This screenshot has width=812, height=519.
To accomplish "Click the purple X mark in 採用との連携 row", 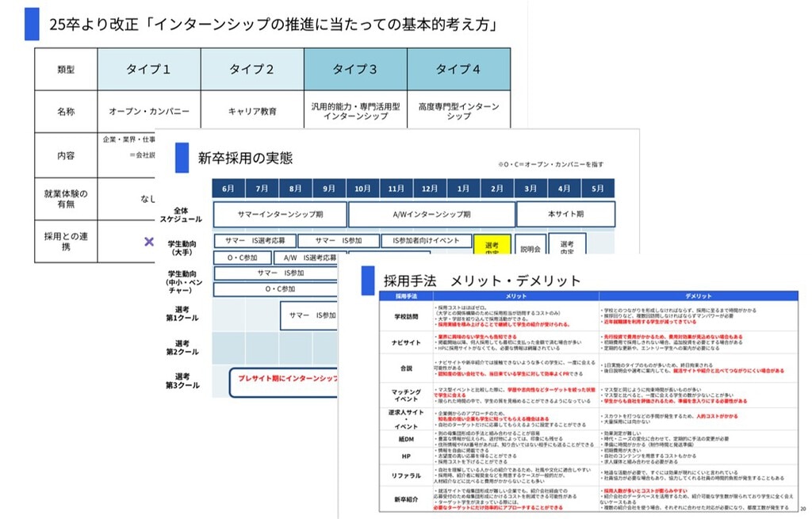I will pyautogui.click(x=148, y=241).
